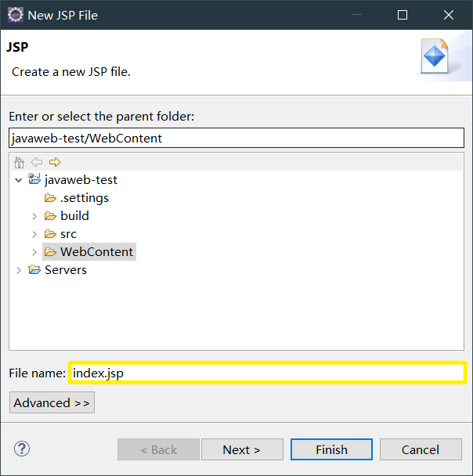Expand the src folder
This screenshot has height=476, width=473.
(x=34, y=234)
